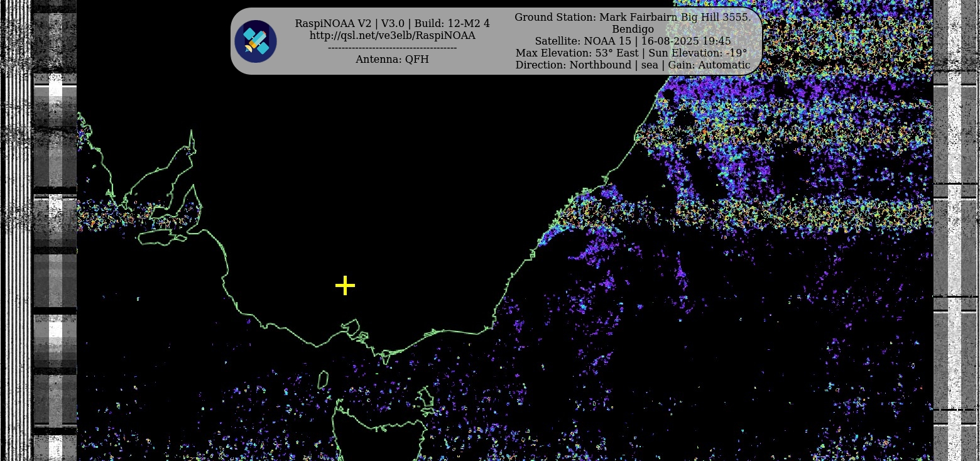The image size is (980, 461).
Task: Select the Satellite NOAA 15 date line
Action: [x=632, y=41]
